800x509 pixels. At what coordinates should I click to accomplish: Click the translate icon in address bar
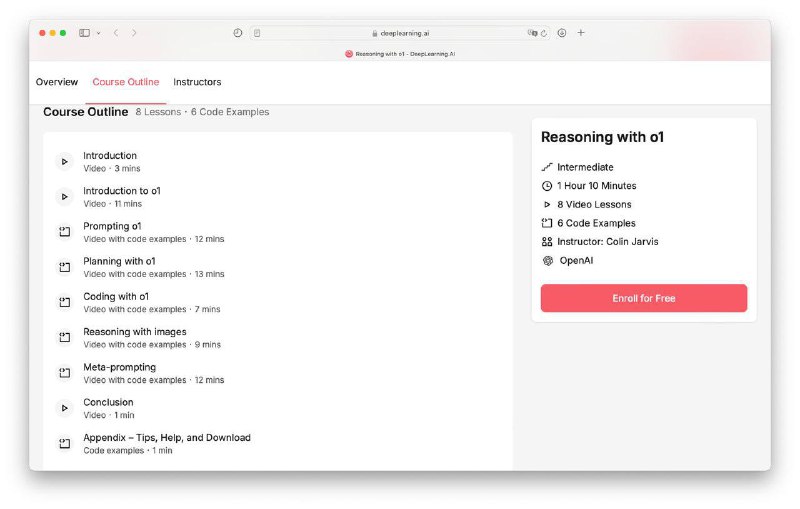[x=532, y=33]
